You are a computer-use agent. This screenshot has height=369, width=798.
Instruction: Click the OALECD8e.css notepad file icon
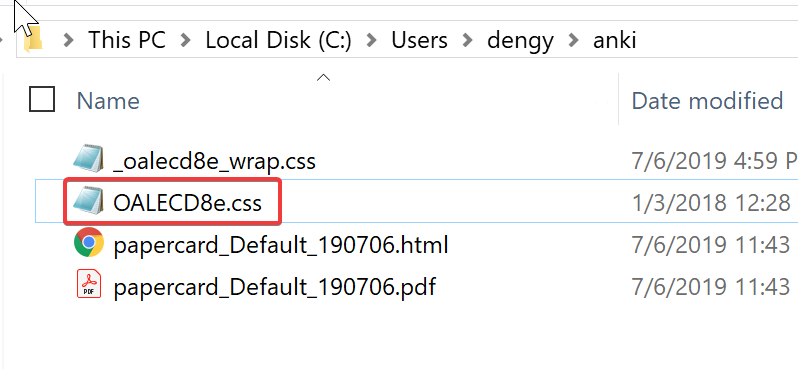tap(89, 202)
